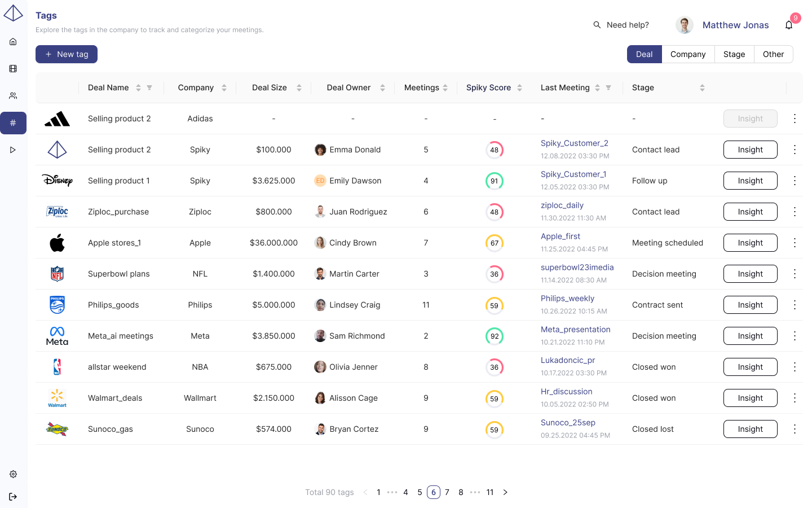The height and width of the screenshot is (508, 812).
Task: Open the Spiky_Customer_2 meeting link
Action: [575, 143]
